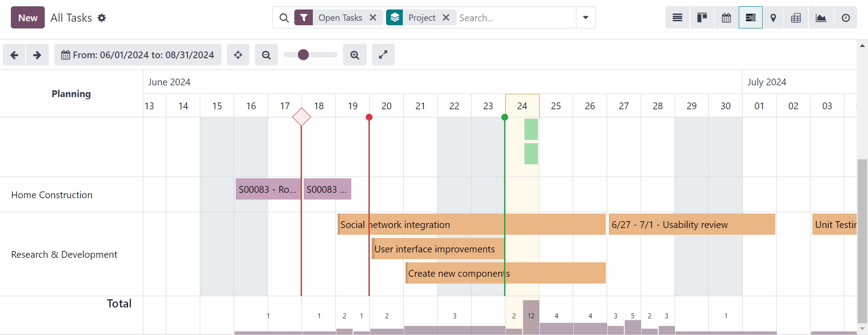Image resolution: width=868 pixels, height=335 pixels.
Task: Open the graph view
Action: pos(821,18)
